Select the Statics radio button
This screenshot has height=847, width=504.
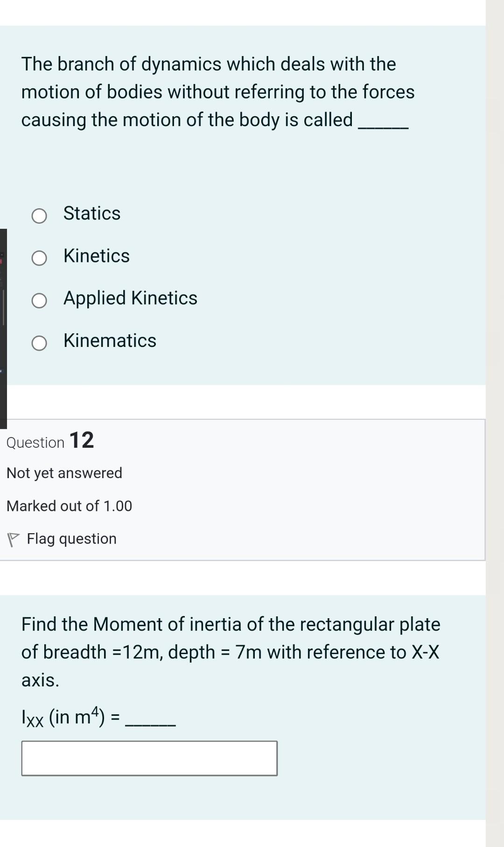coord(39,216)
